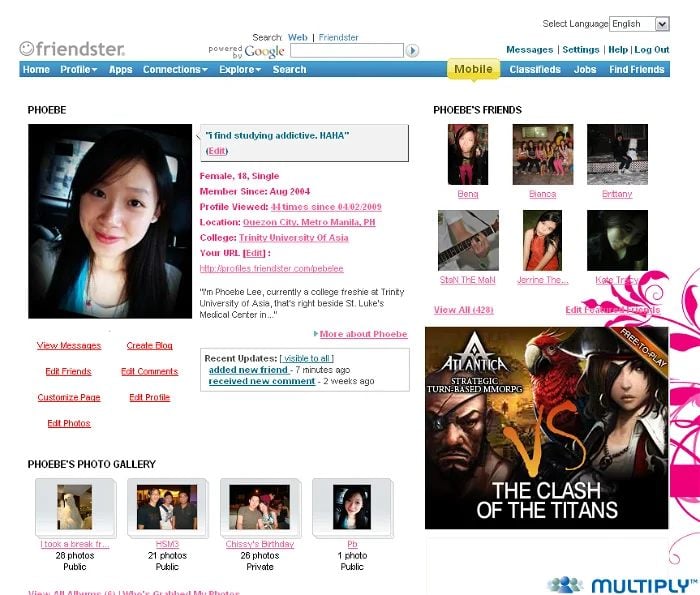
Task: Click the Edit Profile link
Action: click(150, 398)
